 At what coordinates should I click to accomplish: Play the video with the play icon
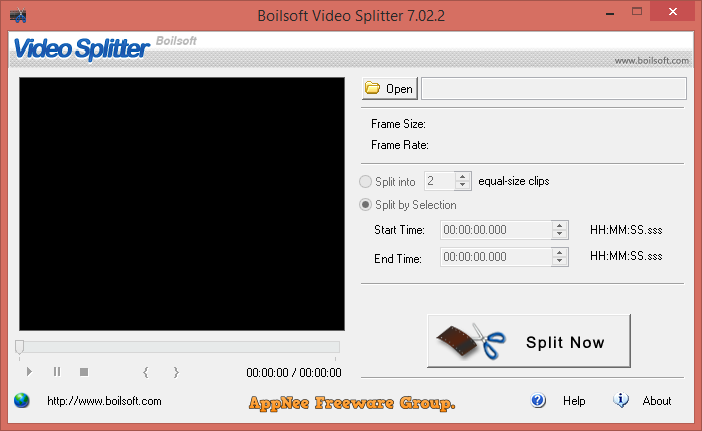click(x=29, y=371)
